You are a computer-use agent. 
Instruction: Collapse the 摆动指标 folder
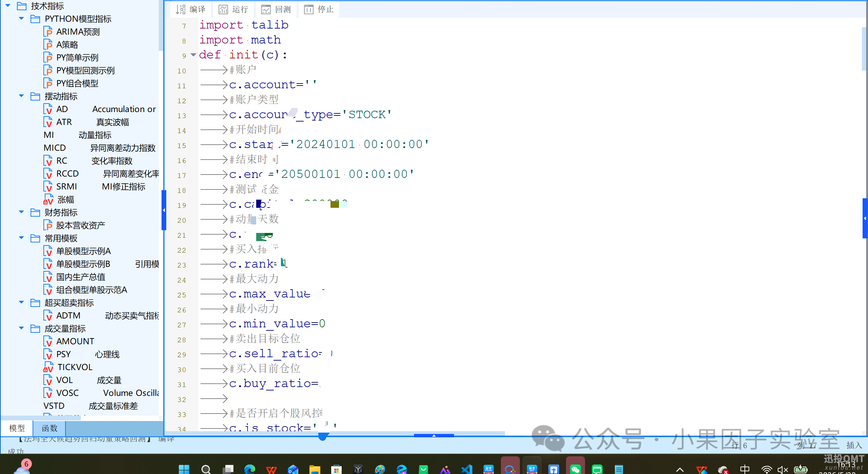pos(21,96)
